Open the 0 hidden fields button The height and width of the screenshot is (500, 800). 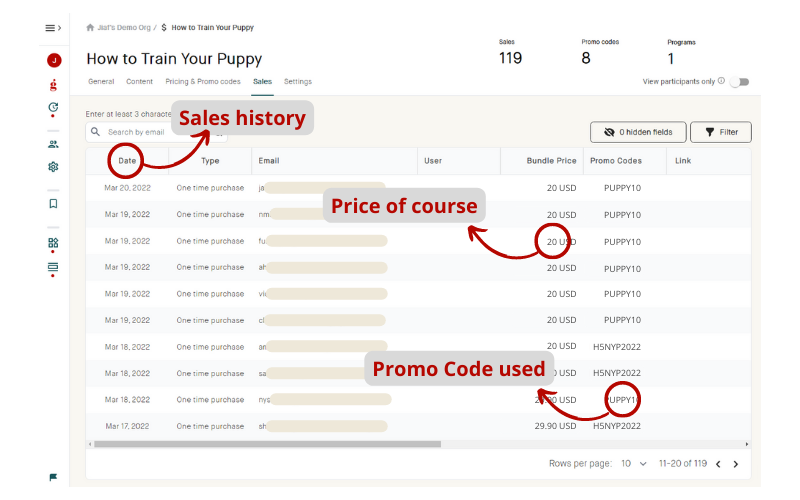click(638, 132)
